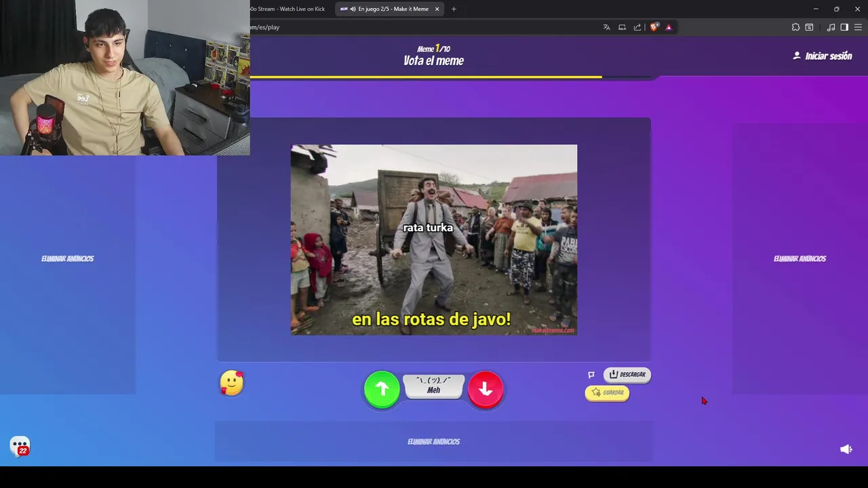Click bottom Eliminar Anuncios link
The width and height of the screenshot is (868, 488).
point(434,442)
